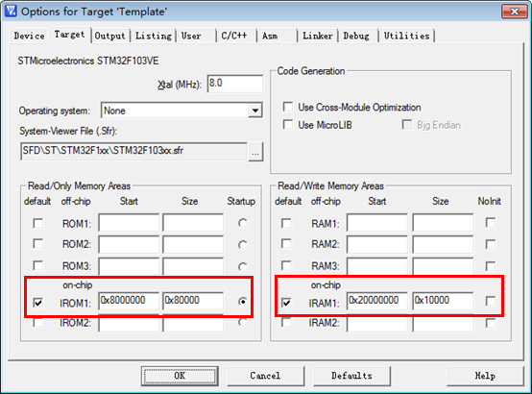Image resolution: width=532 pixels, height=394 pixels.
Task: Click the RAM1 Size field
Action: coord(443,223)
